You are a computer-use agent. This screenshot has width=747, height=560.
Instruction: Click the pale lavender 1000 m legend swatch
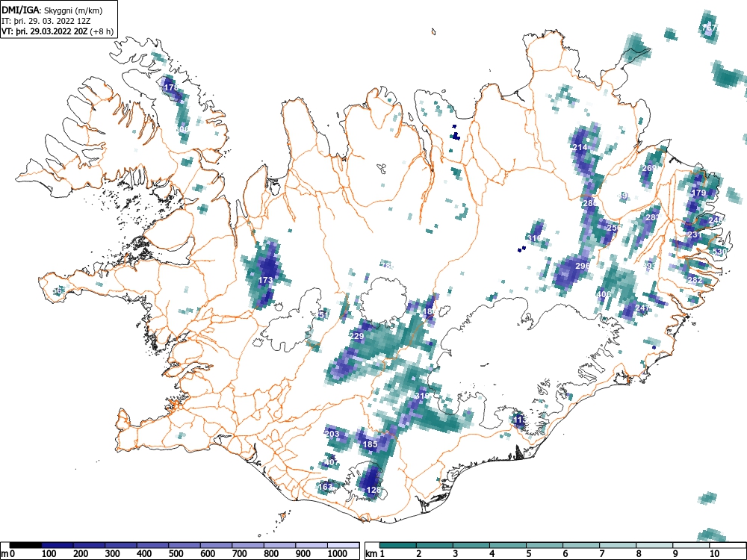[344, 545]
